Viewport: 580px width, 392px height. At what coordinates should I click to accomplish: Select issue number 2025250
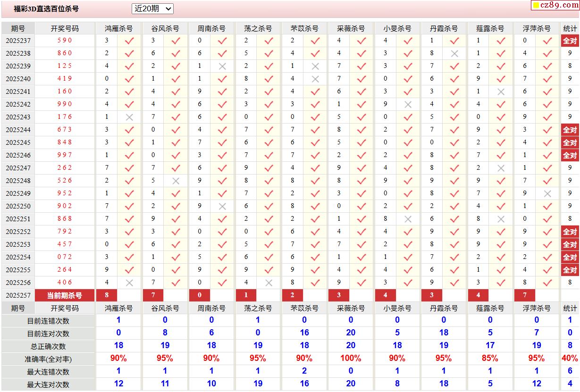(18, 206)
